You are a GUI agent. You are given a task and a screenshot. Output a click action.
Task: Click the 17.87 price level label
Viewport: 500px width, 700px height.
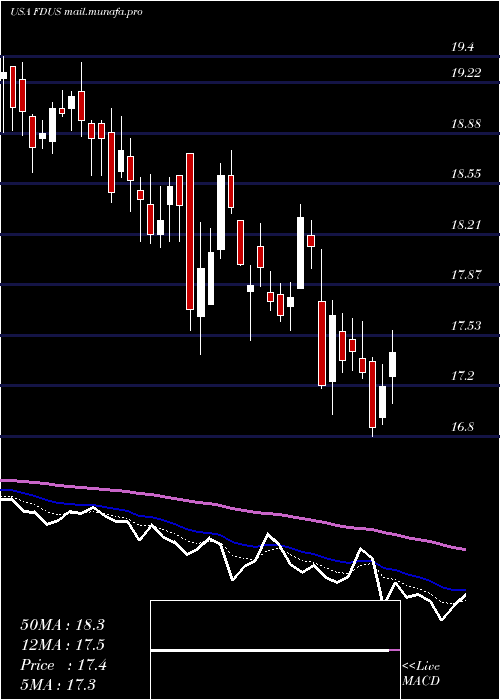point(466,275)
